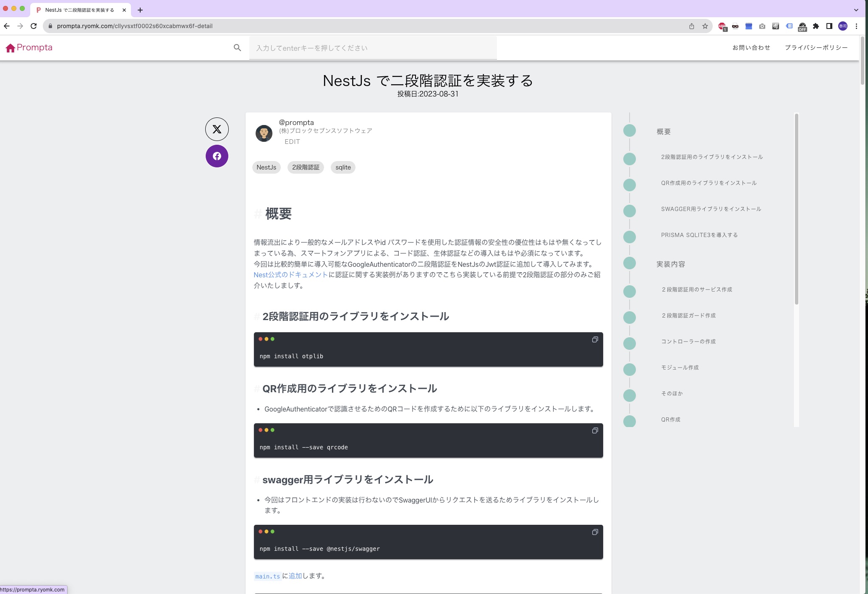
Task: Click the camera extension icon
Action: [762, 26]
